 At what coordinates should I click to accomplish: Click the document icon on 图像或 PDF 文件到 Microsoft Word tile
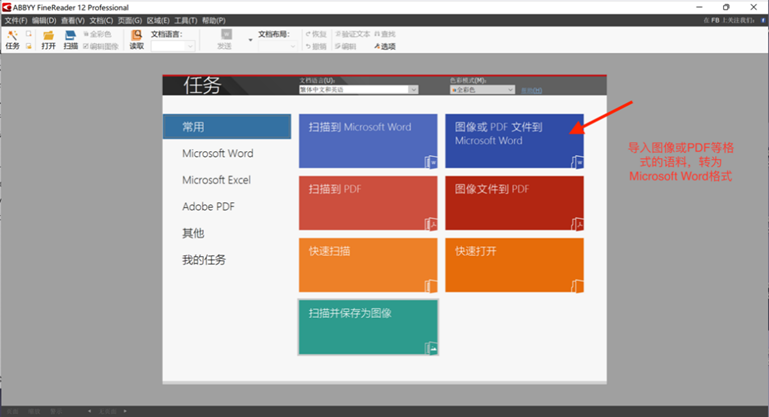coord(577,161)
